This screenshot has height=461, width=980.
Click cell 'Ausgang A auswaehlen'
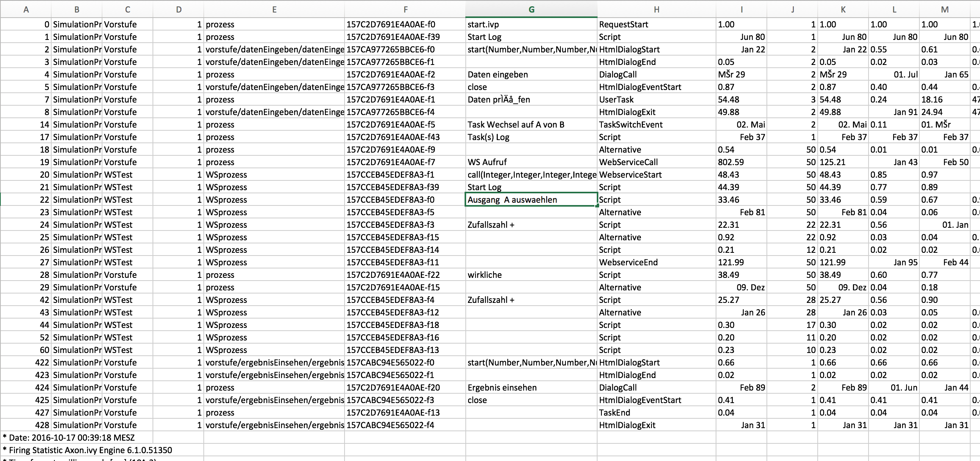tap(531, 200)
